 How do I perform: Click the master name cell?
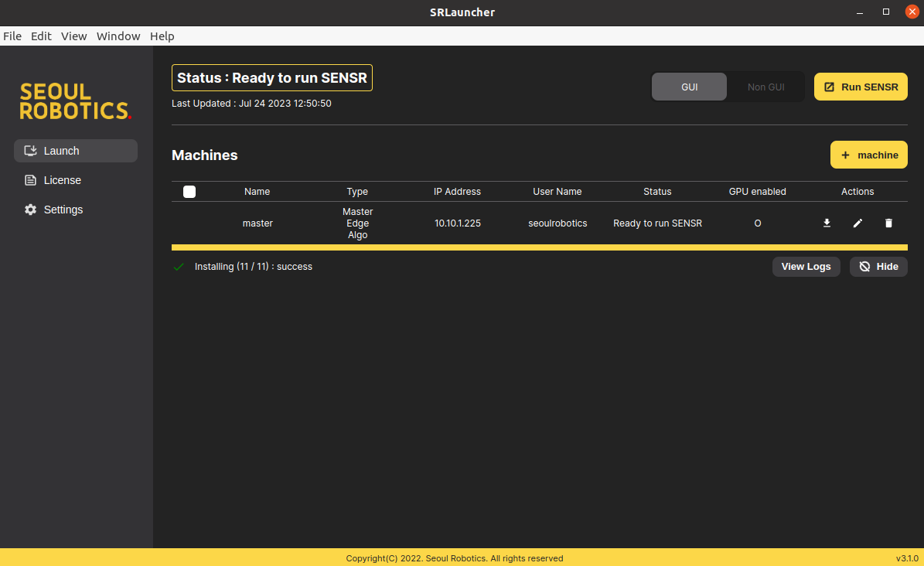pyautogui.click(x=257, y=223)
